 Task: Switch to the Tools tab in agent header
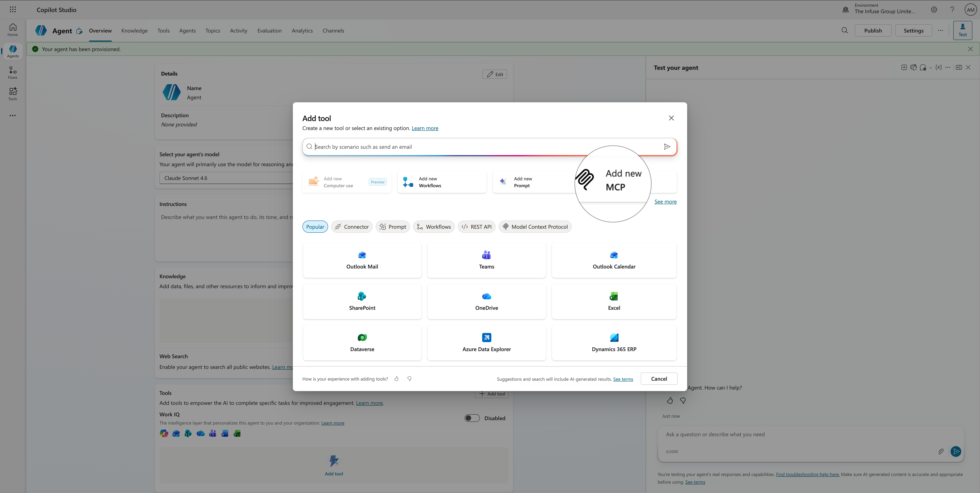click(164, 31)
